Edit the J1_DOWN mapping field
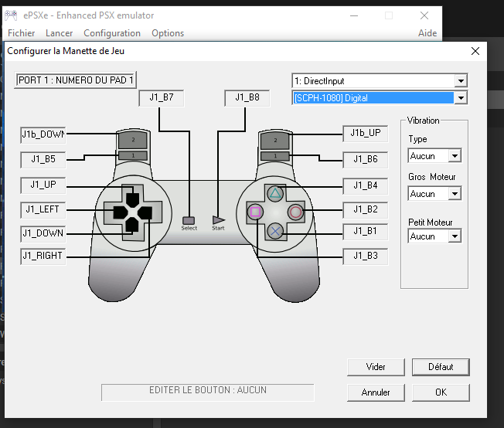 tap(43, 233)
